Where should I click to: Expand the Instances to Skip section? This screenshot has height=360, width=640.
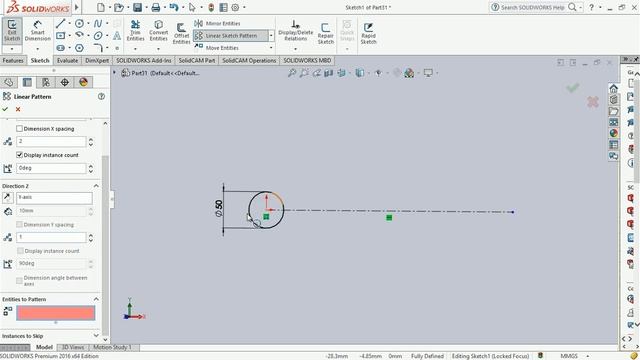96,336
